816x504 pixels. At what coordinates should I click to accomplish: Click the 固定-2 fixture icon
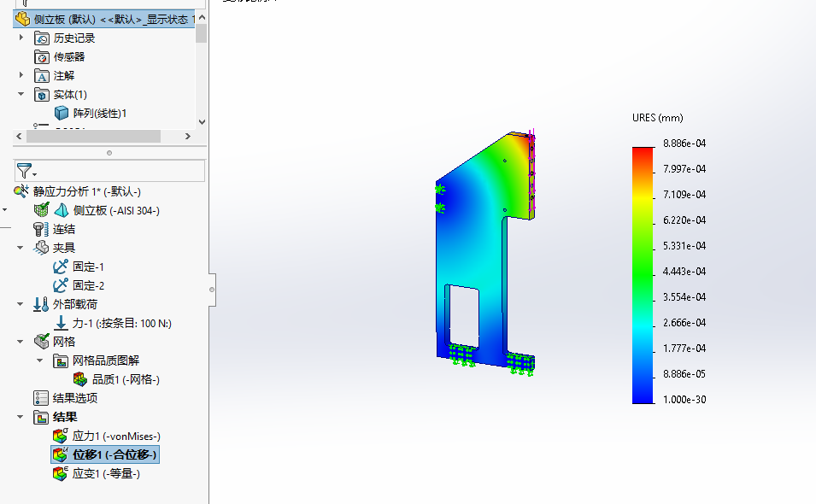61,285
